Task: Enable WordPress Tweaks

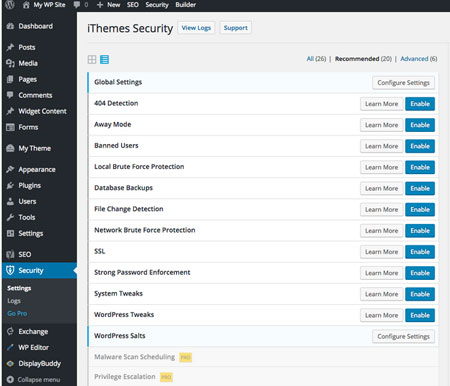Action: pos(420,315)
